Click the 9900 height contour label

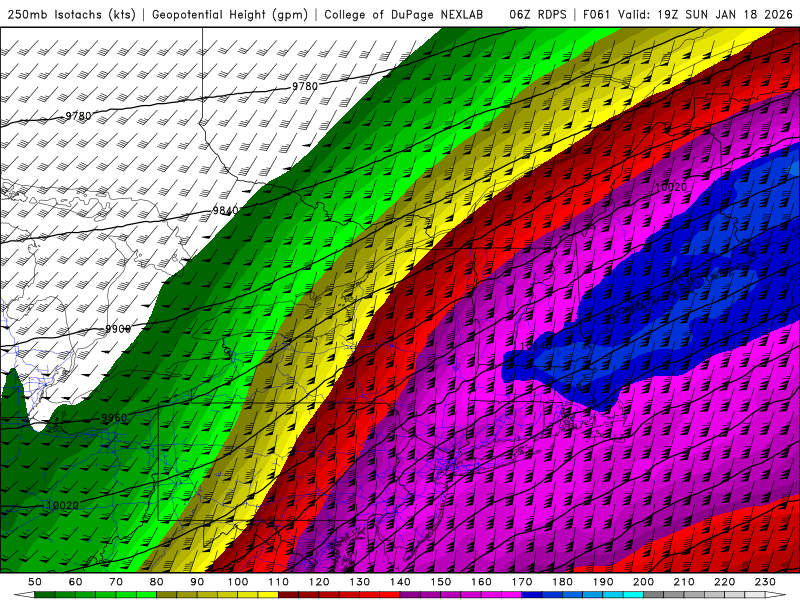(x=118, y=329)
